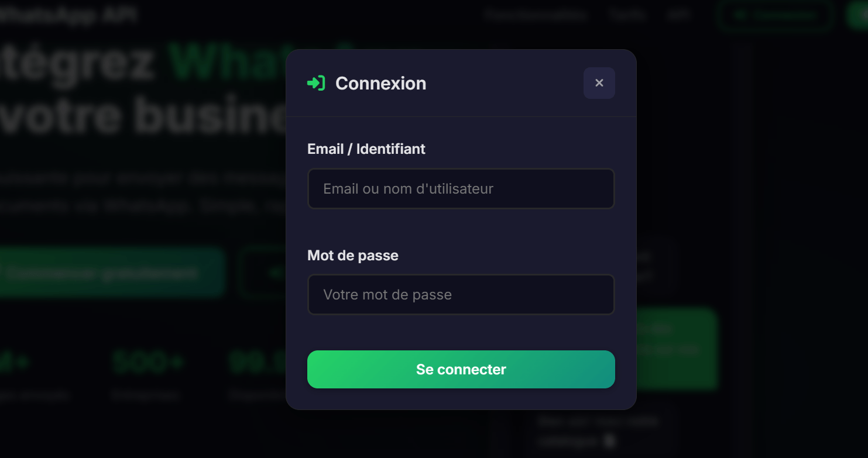Viewport: 868px width, 458px height.
Task: Click the Email / Identifiant label
Action: pyautogui.click(x=366, y=149)
